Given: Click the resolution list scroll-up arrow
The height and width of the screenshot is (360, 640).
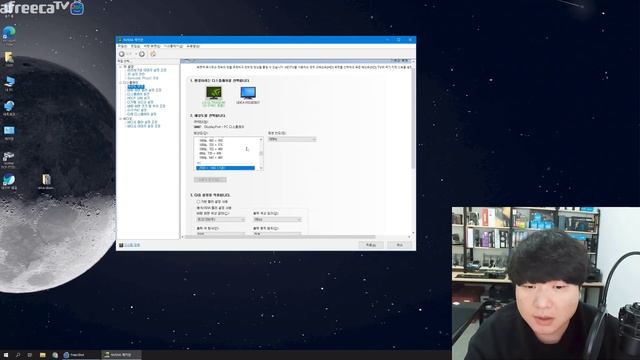Looking at the screenshot, I should (x=261, y=140).
